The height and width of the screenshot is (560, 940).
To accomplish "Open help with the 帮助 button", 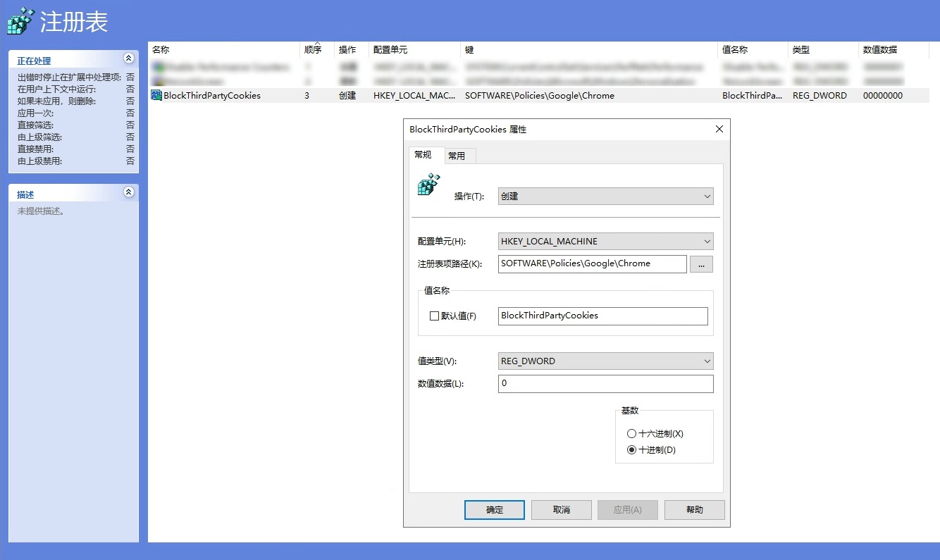I will point(694,510).
